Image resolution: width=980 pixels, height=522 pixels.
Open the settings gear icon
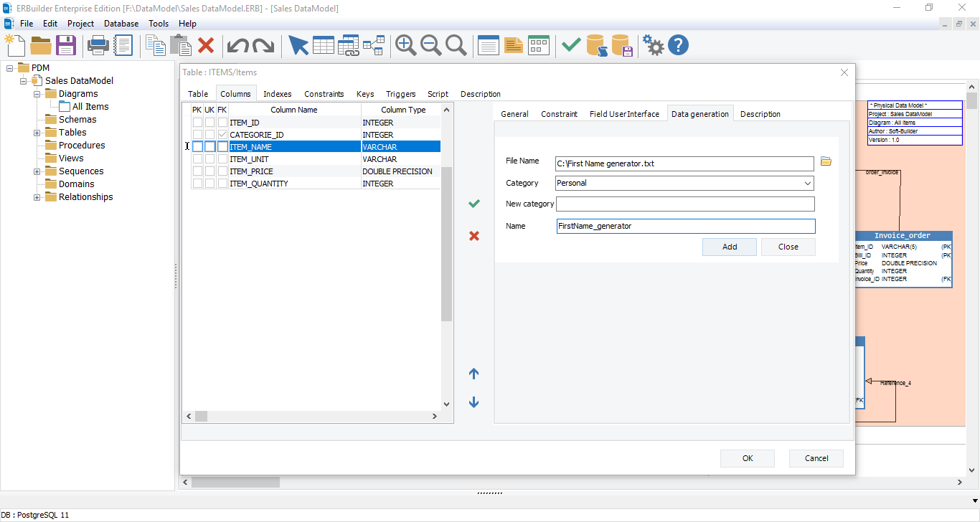click(653, 44)
